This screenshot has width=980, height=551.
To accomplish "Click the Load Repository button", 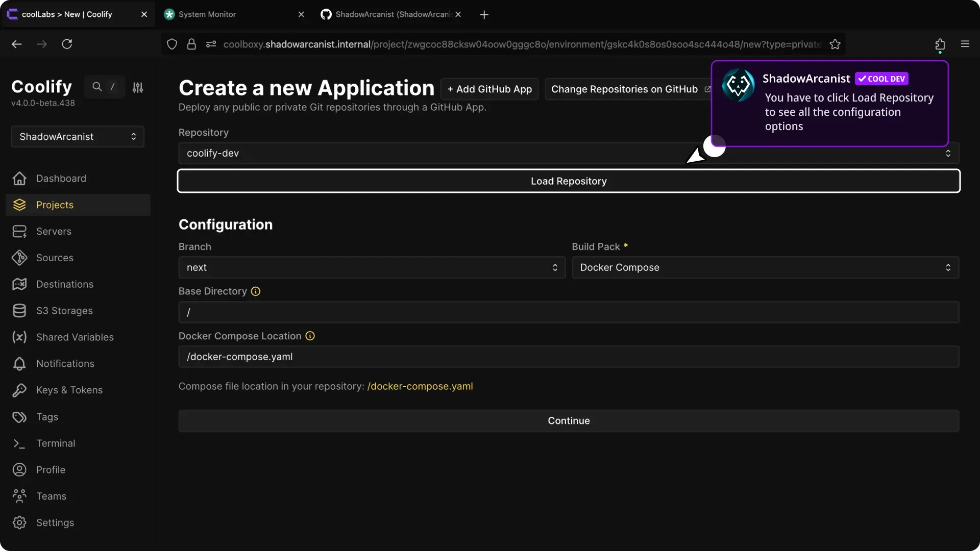I will coord(569,181).
